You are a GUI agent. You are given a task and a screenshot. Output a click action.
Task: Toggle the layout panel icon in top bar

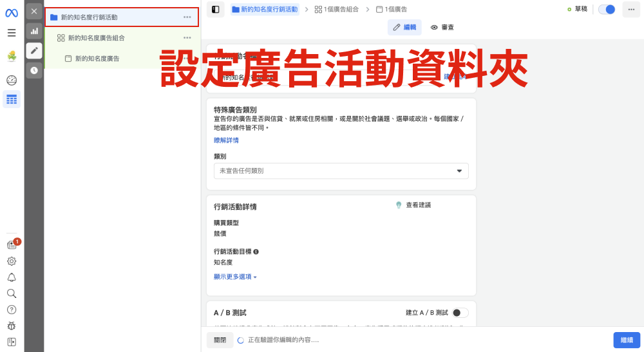215,9
